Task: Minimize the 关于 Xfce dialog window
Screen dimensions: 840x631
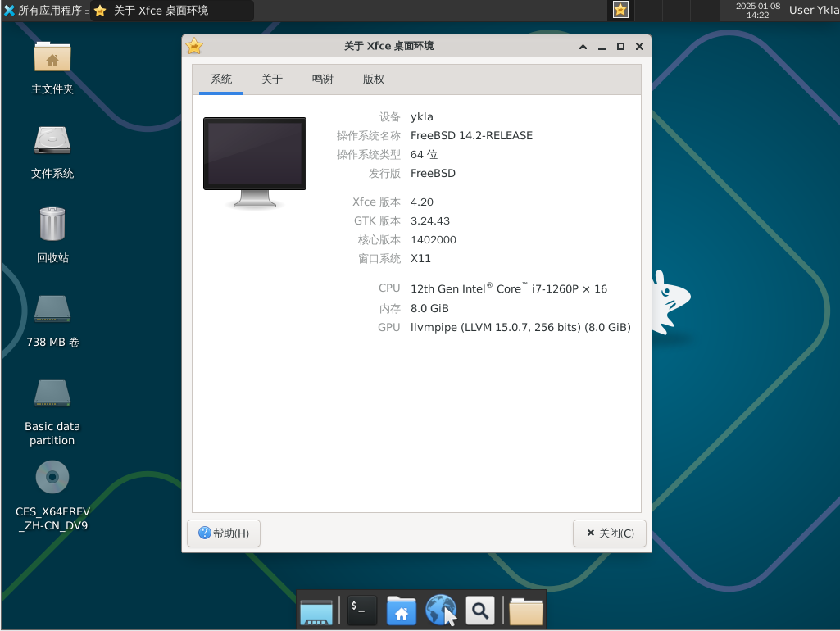Action: click(x=602, y=47)
